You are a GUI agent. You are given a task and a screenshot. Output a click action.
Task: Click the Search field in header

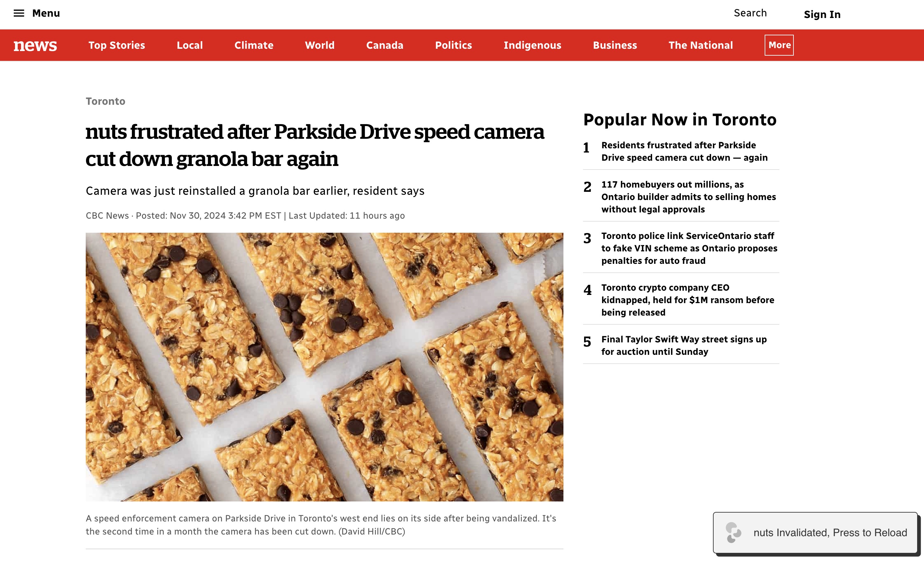click(750, 13)
